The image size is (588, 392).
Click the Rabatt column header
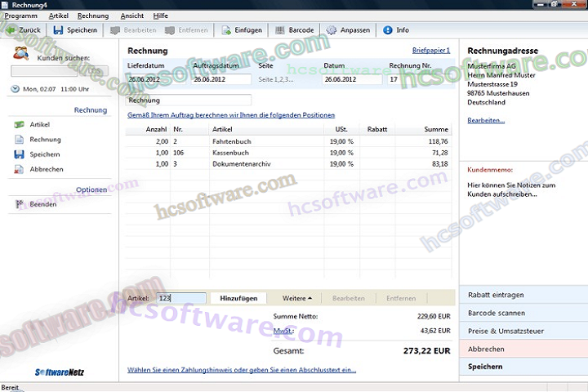[x=377, y=129]
